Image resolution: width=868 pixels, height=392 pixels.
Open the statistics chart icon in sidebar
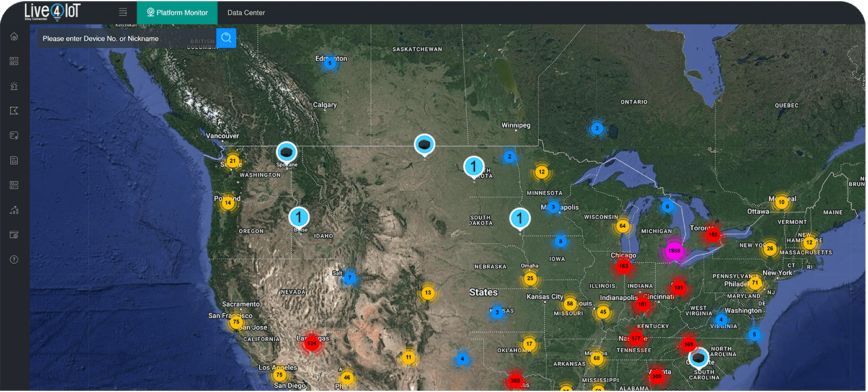pos(14,210)
